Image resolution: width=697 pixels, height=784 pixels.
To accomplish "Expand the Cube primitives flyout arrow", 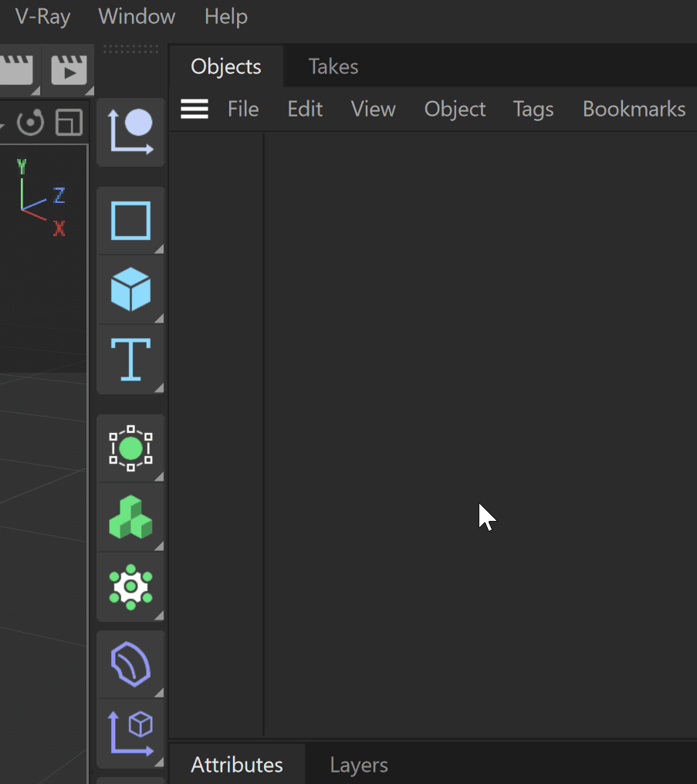I will click(159, 319).
